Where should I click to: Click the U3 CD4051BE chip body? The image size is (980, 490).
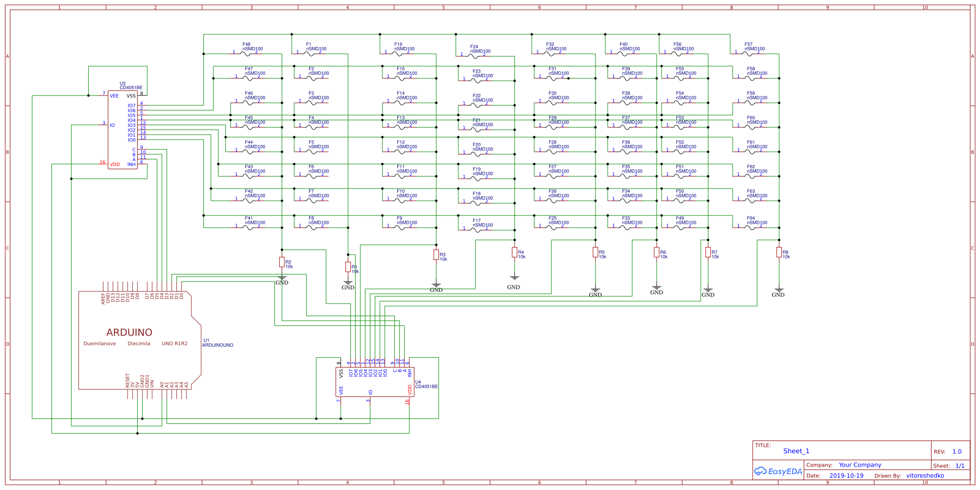pos(122,130)
